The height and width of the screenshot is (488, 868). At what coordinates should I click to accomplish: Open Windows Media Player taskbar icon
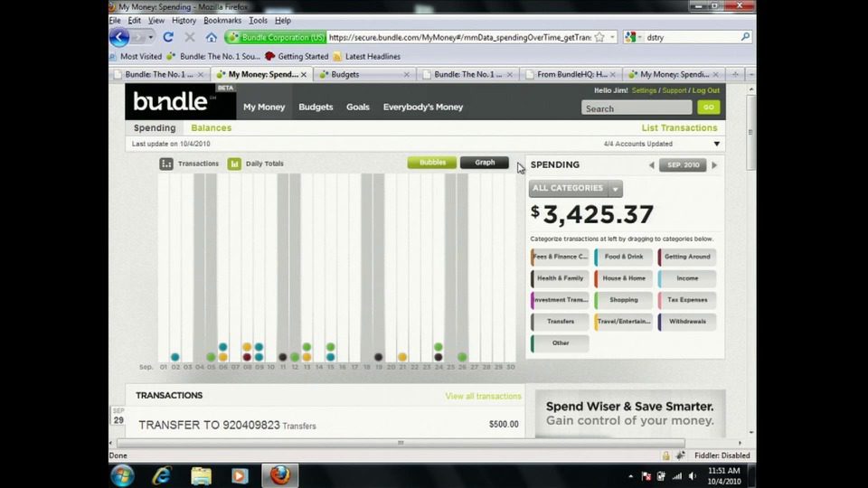click(240, 476)
